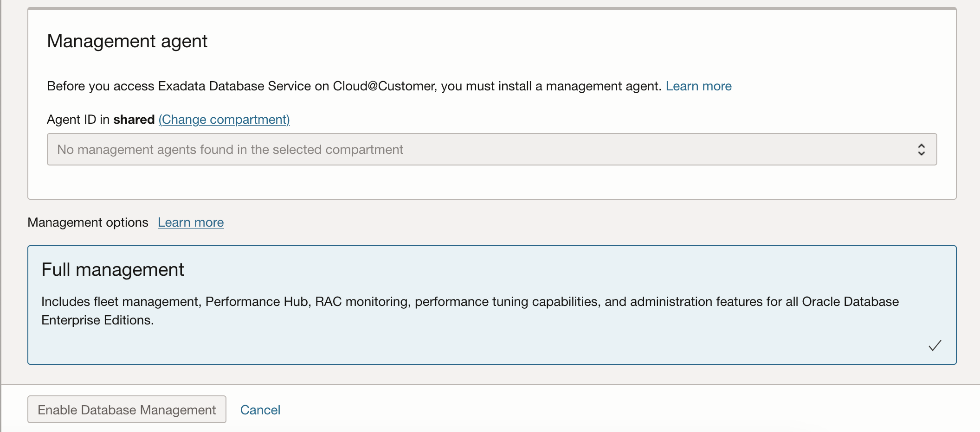Click the Full management title text

coord(113,270)
